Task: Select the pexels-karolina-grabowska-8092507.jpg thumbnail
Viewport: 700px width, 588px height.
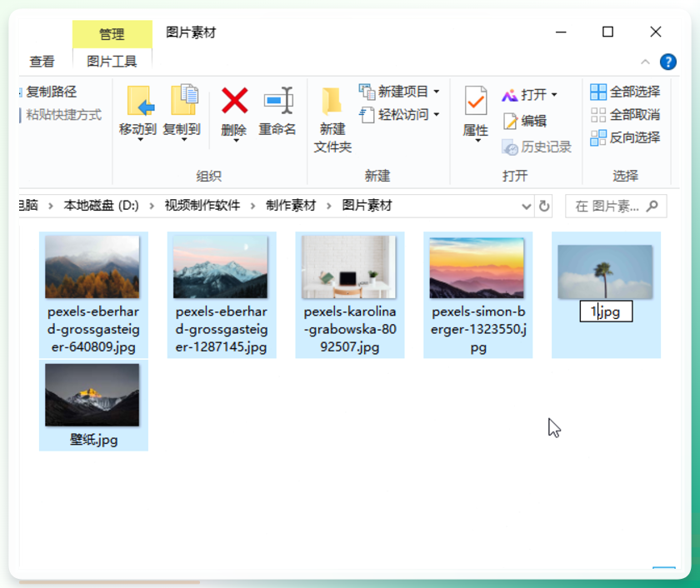Action: click(x=348, y=267)
